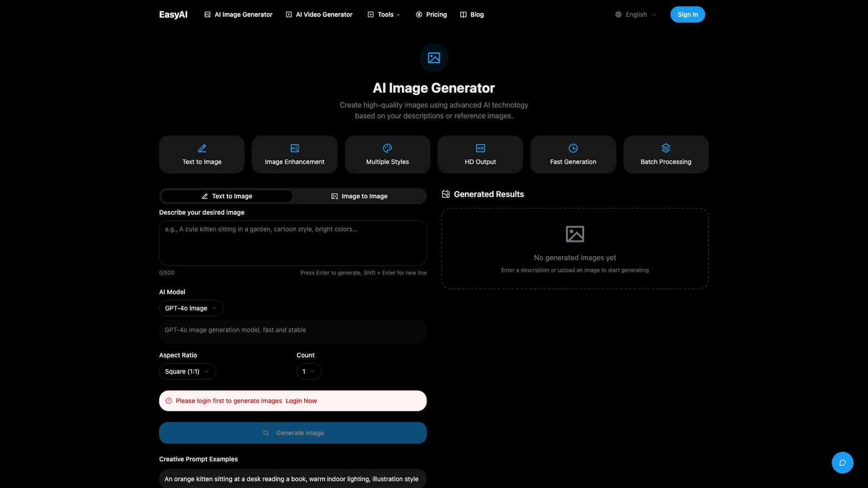Click the Text to Image feature card

point(202,155)
